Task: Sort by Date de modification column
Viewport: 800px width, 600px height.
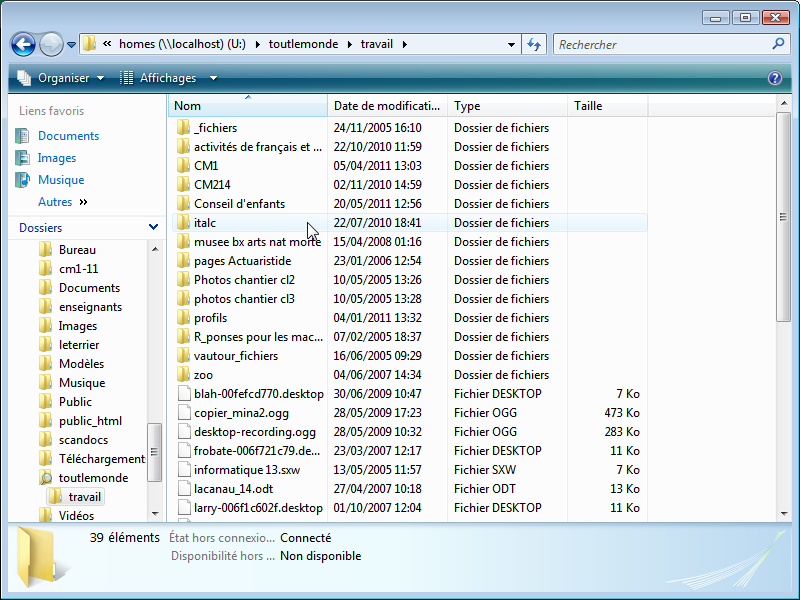Action: (x=387, y=106)
